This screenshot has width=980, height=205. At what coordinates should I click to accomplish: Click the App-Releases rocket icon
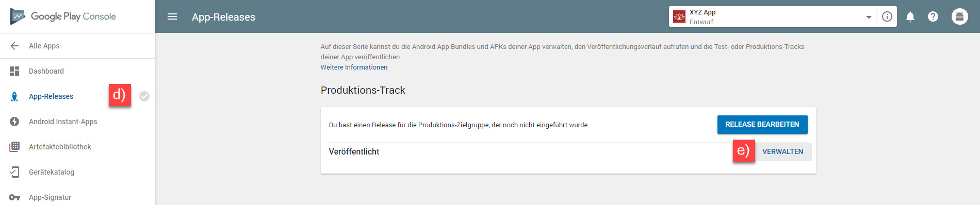[x=14, y=96]
